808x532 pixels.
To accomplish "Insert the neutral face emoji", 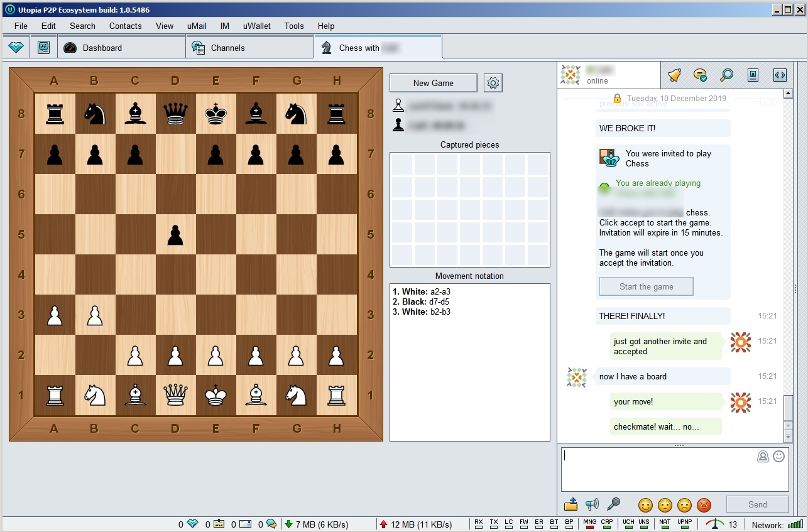I will (665, 504).
